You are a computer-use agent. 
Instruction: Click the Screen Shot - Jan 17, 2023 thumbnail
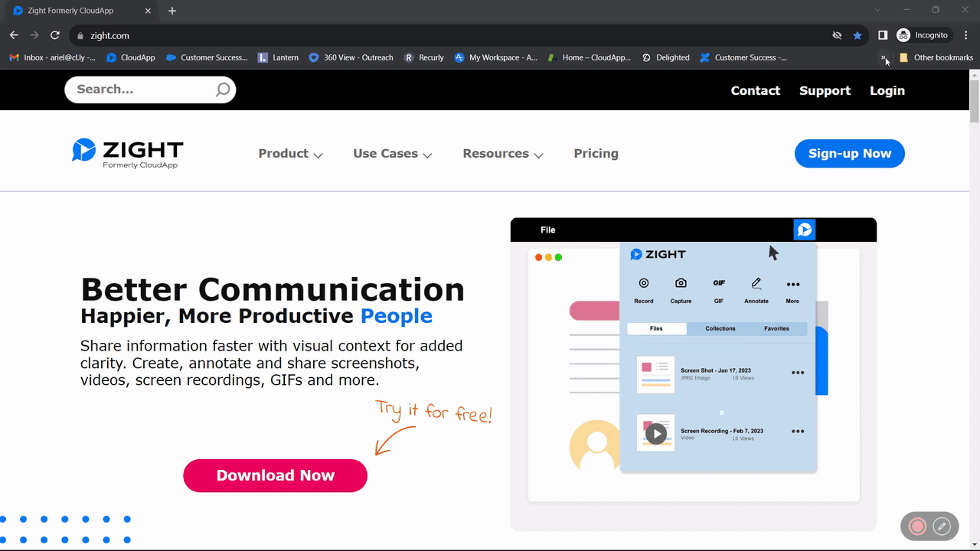655,374
